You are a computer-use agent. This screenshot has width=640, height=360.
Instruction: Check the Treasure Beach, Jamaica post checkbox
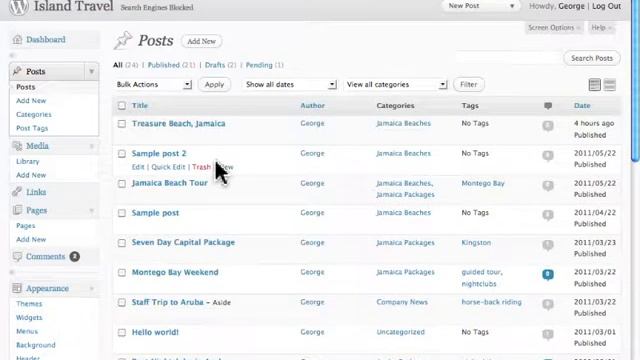pos(122,124)
